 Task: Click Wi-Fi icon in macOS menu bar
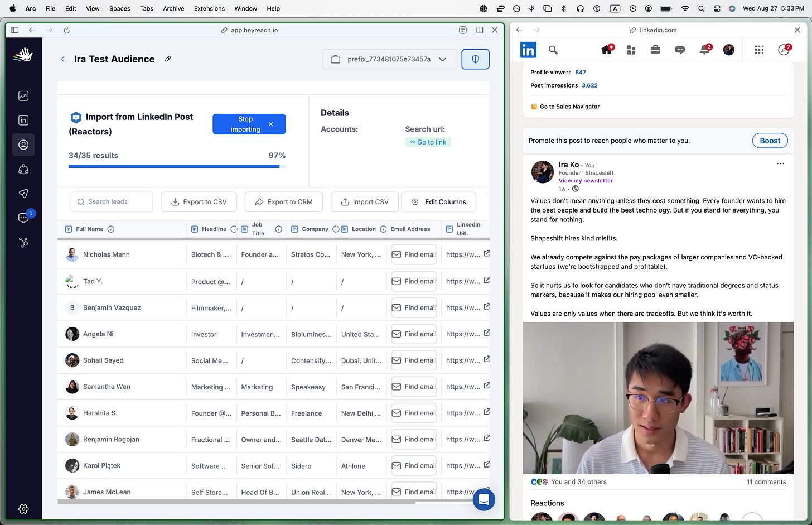click(685, 8)
